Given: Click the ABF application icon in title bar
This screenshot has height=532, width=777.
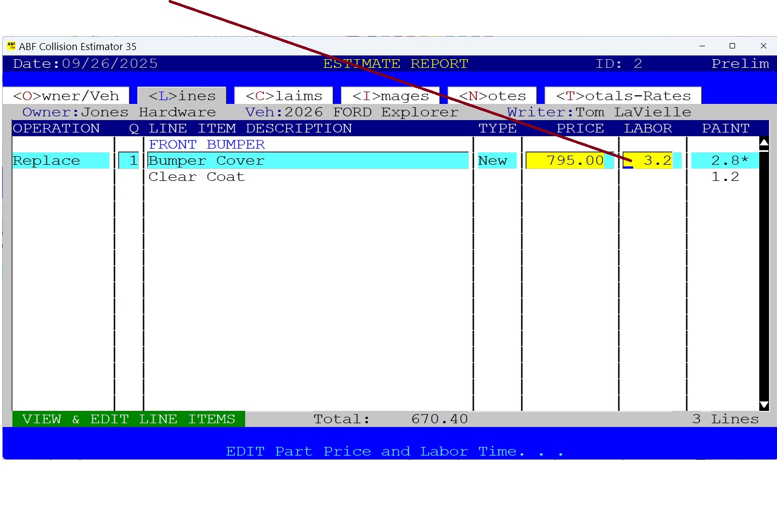Looking at the screenshot, I should click(12, 46).
